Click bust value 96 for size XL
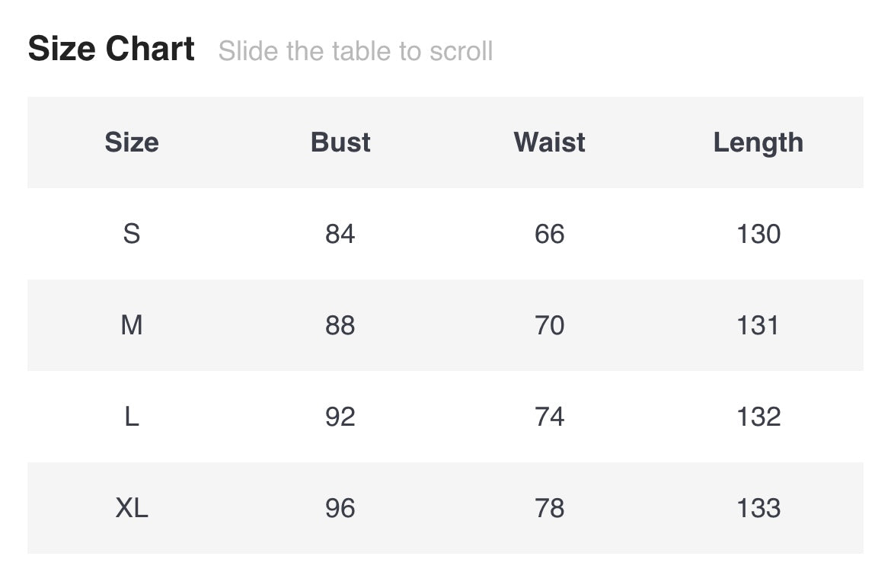891x588 pixels. coord(340,508)
